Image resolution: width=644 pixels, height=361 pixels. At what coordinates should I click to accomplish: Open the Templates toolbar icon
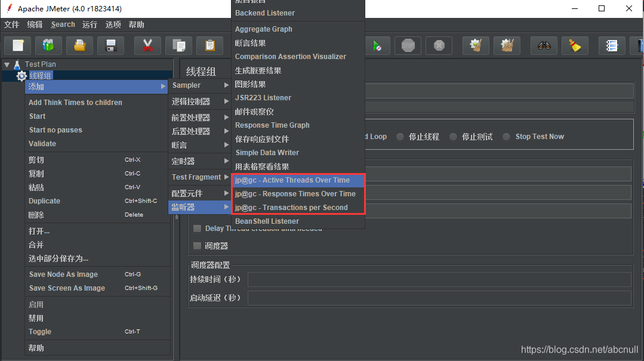pyautogui.click(x=48, y=45)
